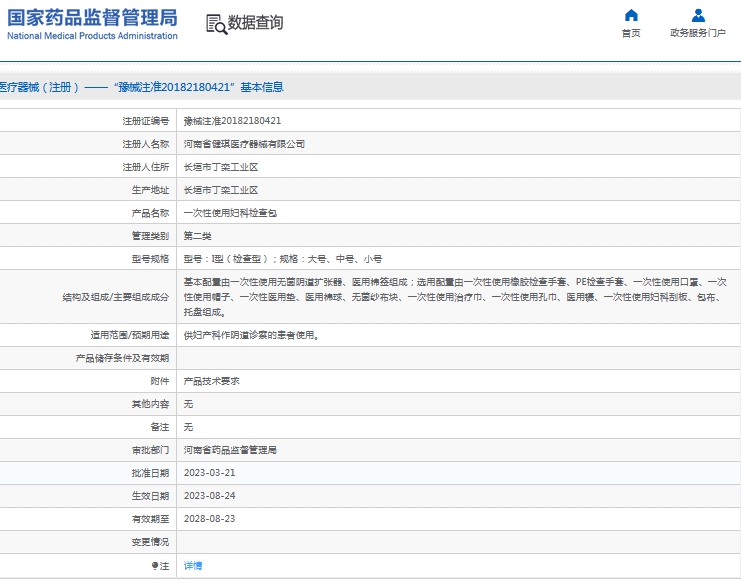Select 长垣市丁栾工业区 in 注册人住所 row
This screenshot has height=585, width=741.
[x=221, y=167]
